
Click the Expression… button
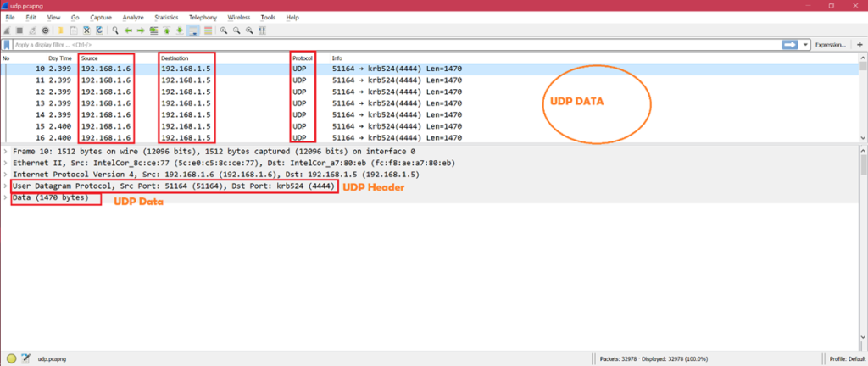pyautogui.click(x=831, y=44)
